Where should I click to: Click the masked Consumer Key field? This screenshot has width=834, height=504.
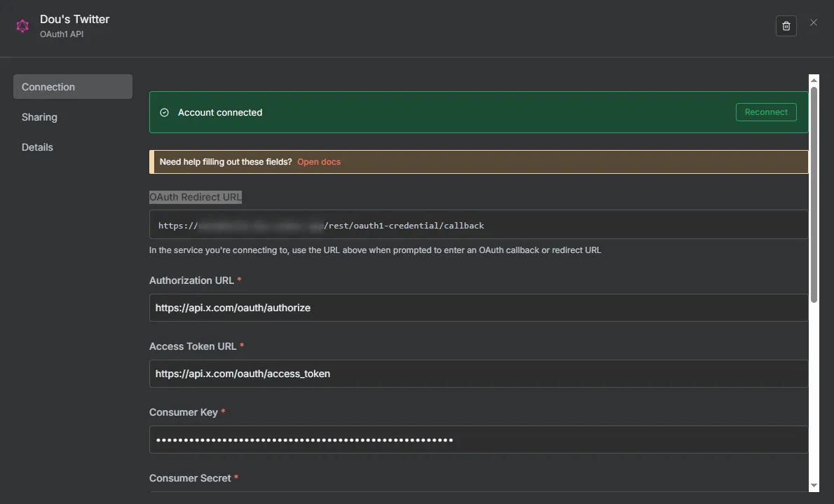(421, 439)
